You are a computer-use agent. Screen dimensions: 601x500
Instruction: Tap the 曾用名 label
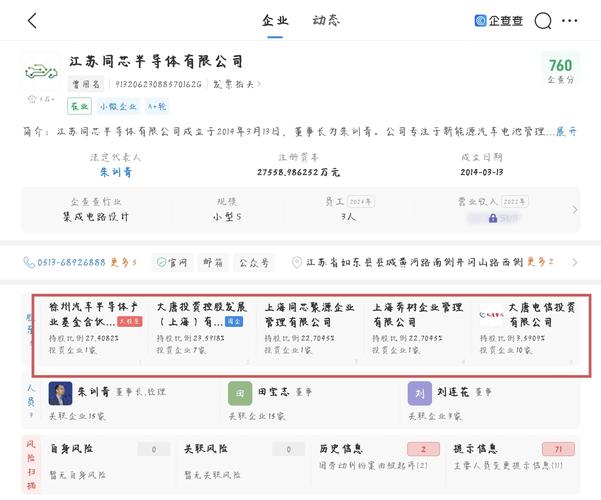pos(86,84)
